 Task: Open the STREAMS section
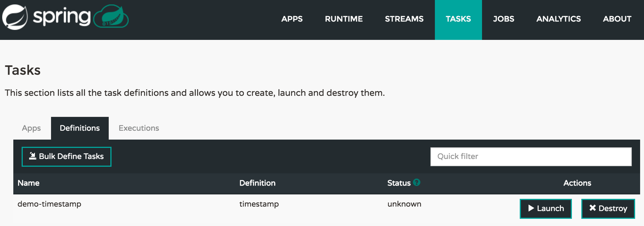(x=404, y=19)
